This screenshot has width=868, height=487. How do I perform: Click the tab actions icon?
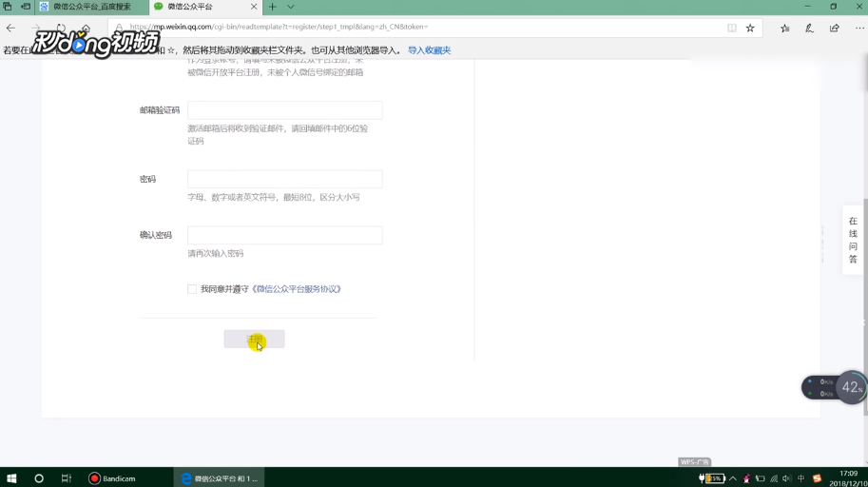point(8,7)
